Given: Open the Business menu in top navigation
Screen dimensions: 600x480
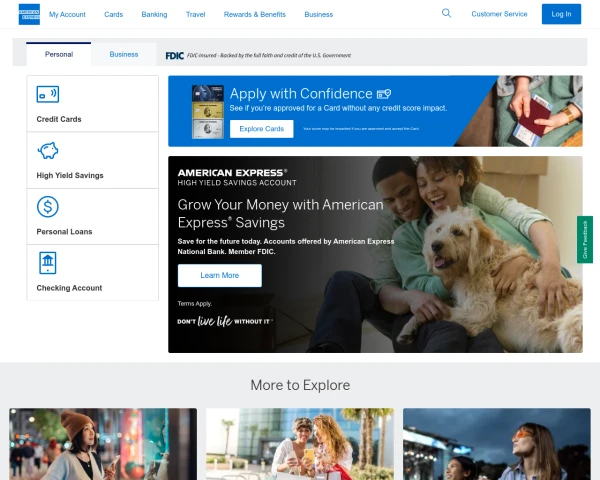Looking at the screenshot, I should (x=319, y=14).
